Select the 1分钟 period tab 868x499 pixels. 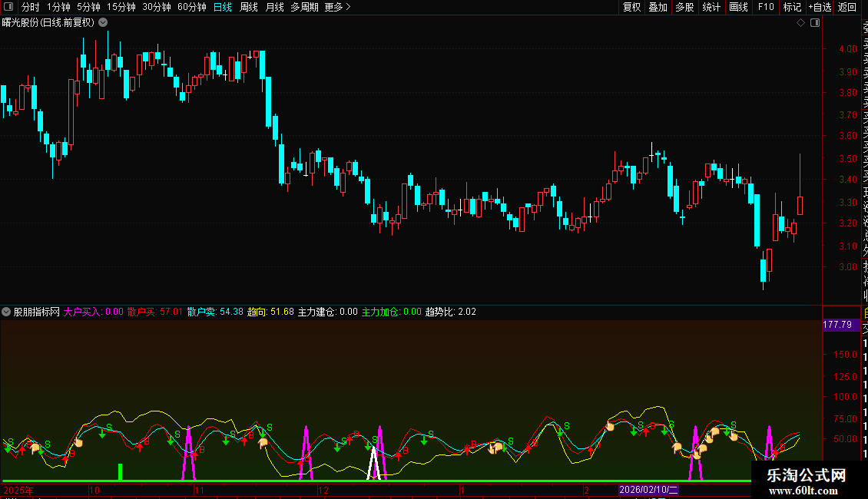pyautogui.click(x=58, y=7)
